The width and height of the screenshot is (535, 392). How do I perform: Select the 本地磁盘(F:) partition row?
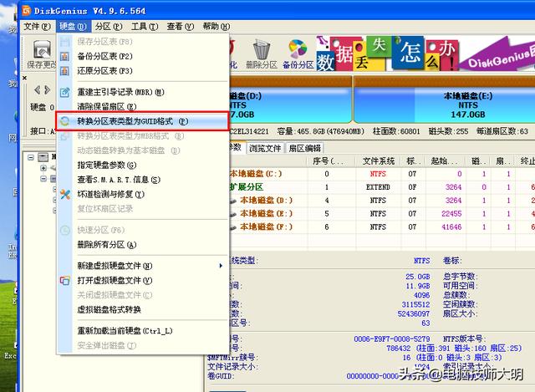[382, 227]
